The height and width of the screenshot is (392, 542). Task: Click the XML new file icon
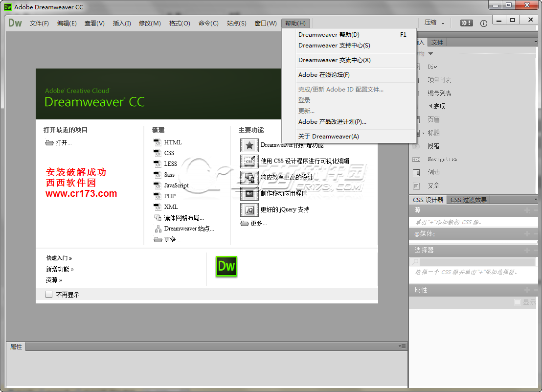[x=158, y=207]
